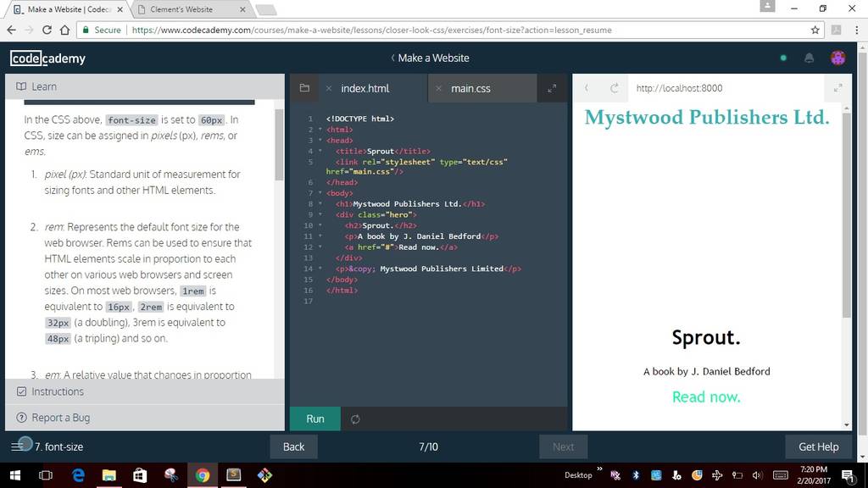Expand the code editor to fullscreen
Screen dimensions: 868x488
tap(552, 88)
